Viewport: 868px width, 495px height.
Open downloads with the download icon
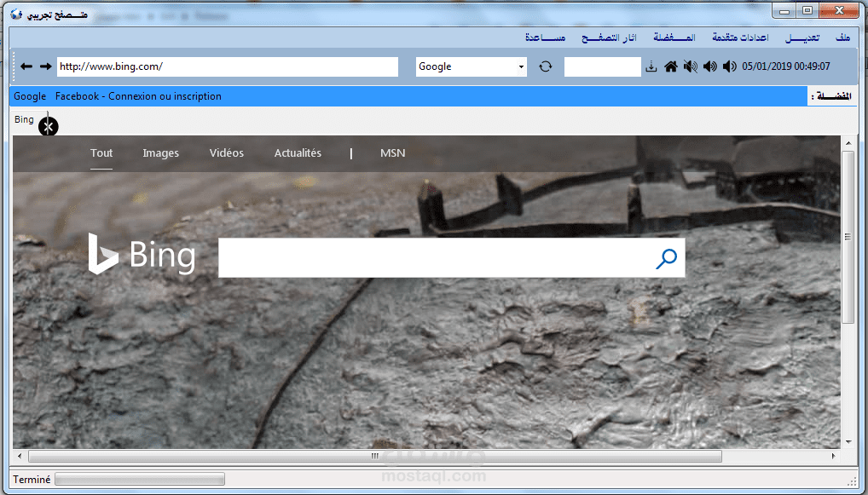pyautogui.click(x=651, y=66)
